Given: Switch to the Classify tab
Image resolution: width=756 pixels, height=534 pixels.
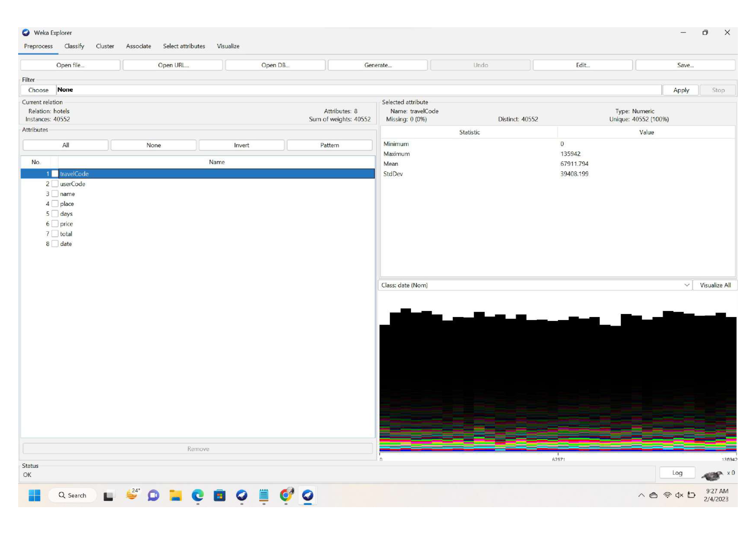Looking at the screenshot, I should pos(74,46).
